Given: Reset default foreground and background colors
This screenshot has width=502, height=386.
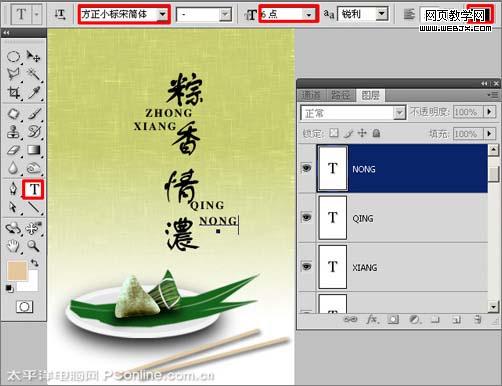Looking at the screenshot, I should click(9, 288).
